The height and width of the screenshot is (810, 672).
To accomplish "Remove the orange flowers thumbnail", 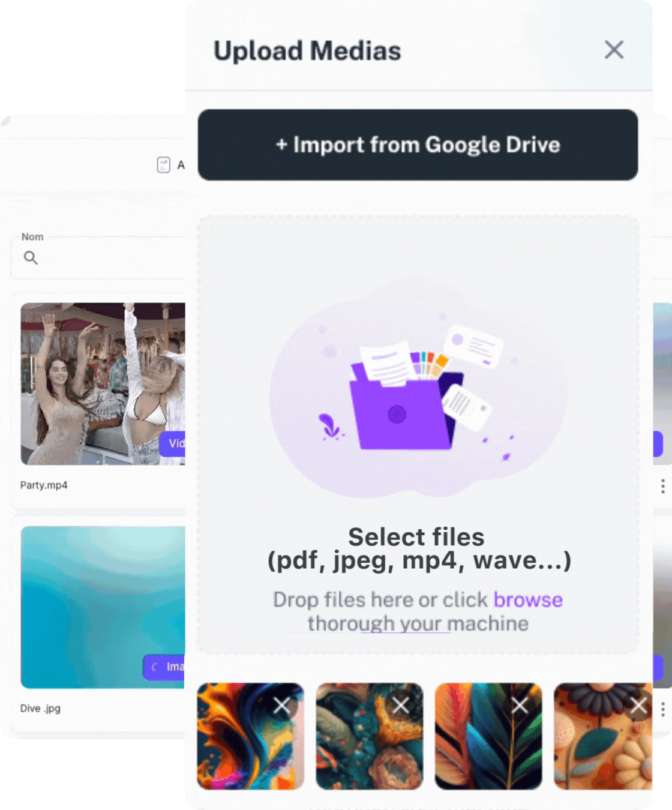I will pyautogui.click(x=638, y=706).
